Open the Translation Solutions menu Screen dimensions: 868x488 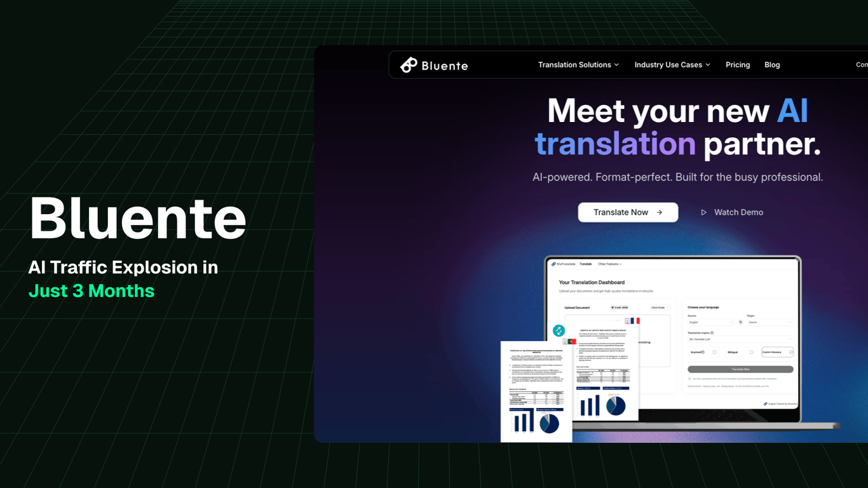point(578,65)
